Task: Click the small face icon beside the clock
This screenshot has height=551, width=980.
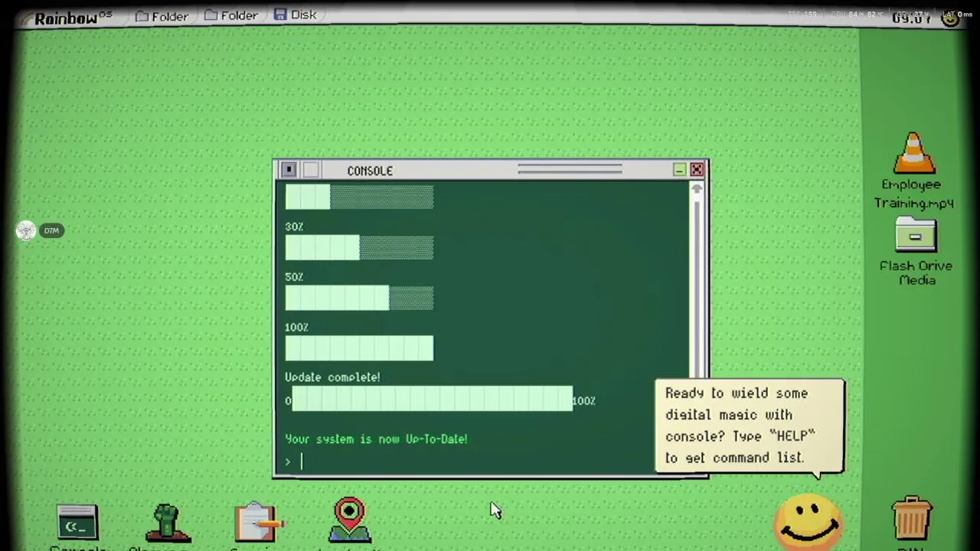Action: click(951, 19)
